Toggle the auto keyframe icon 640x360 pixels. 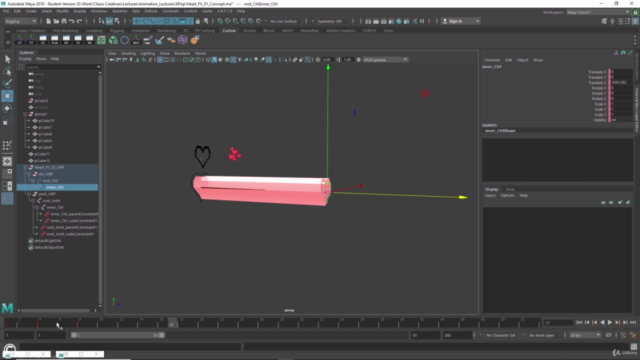[623, 335]
